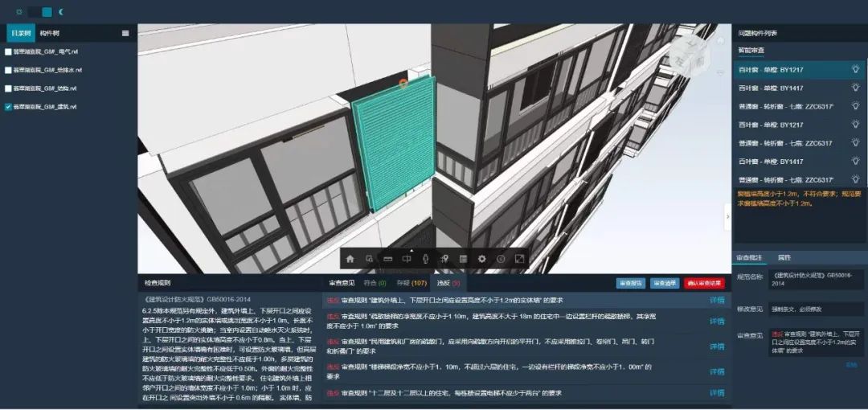
Task: Click lightbulb on the second 百叶窗 BY1217 row
Action: coord(855,125)
